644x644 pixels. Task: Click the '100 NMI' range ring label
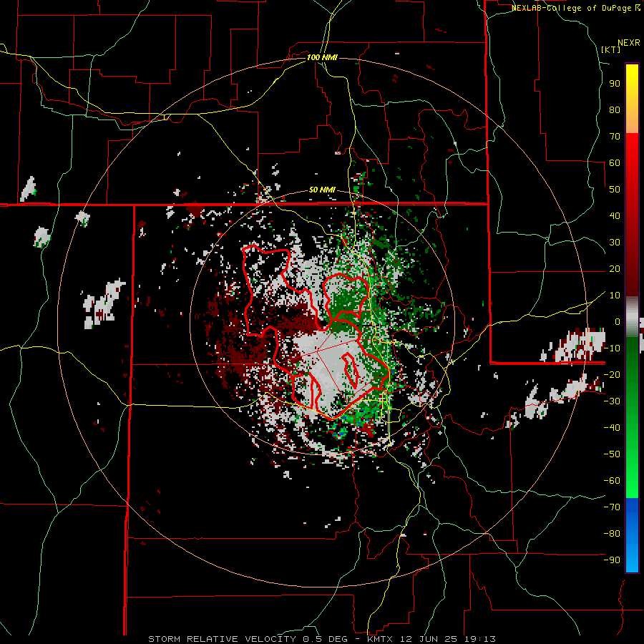[322, 57]
